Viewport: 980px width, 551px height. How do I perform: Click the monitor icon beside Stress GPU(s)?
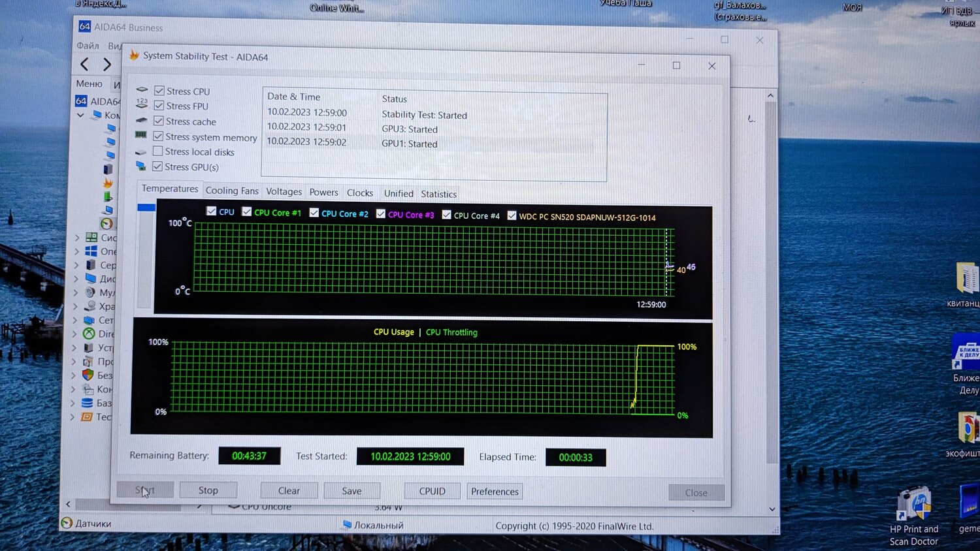coord(140,166)
